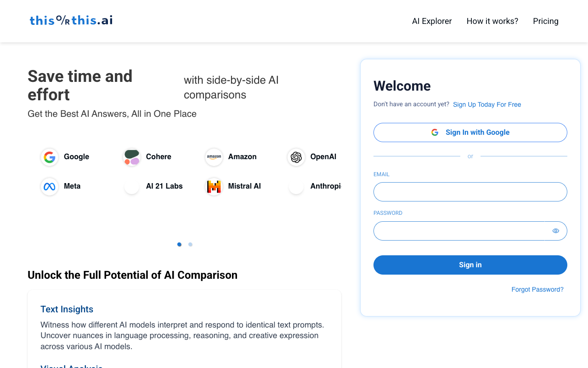This screenshot has width=588, height=368.
Task: Go to the Pricing page
Action: 546,21
